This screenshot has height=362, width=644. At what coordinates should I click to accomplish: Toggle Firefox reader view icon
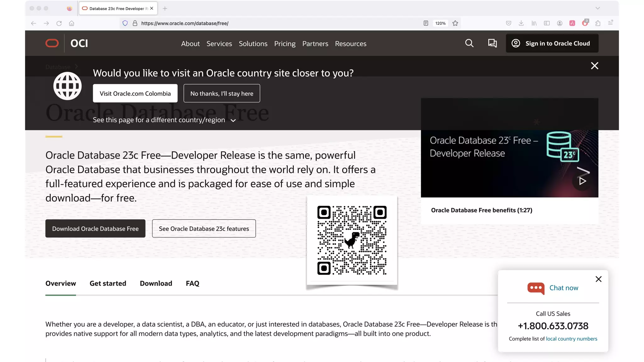coord(426,23)
